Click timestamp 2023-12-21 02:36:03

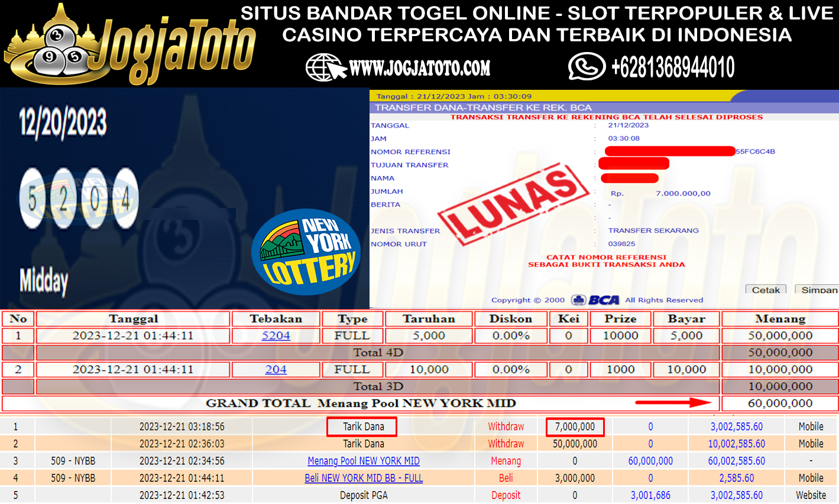click(182, 444)
